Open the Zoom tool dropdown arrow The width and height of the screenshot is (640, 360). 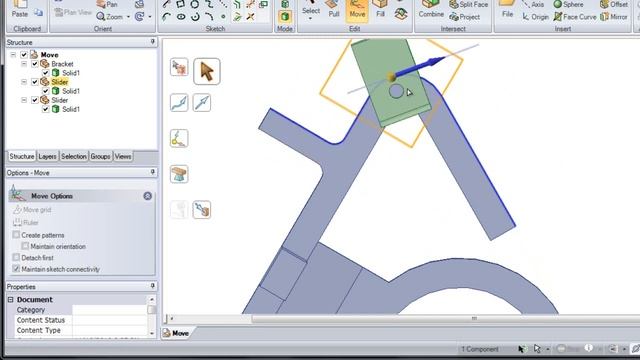point(128,17)
